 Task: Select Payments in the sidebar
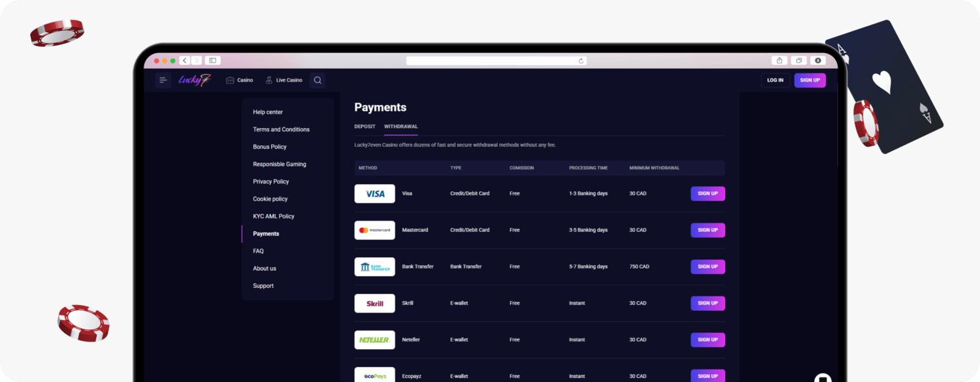(x=266, y=234)
